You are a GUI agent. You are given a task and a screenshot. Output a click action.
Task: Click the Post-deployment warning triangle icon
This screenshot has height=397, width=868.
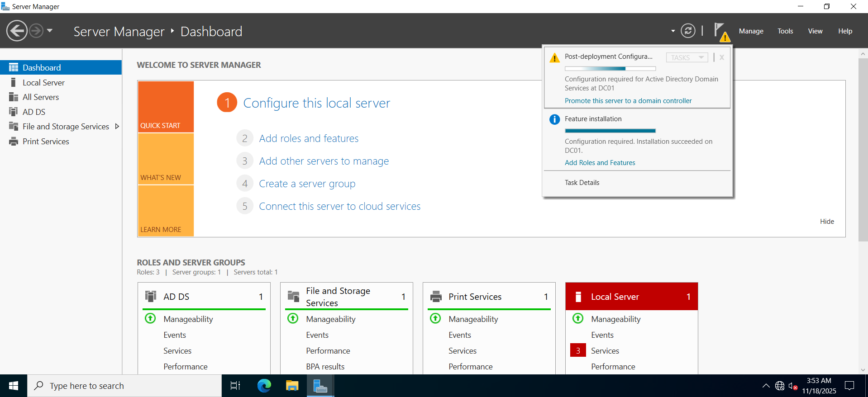click(554, 58)
